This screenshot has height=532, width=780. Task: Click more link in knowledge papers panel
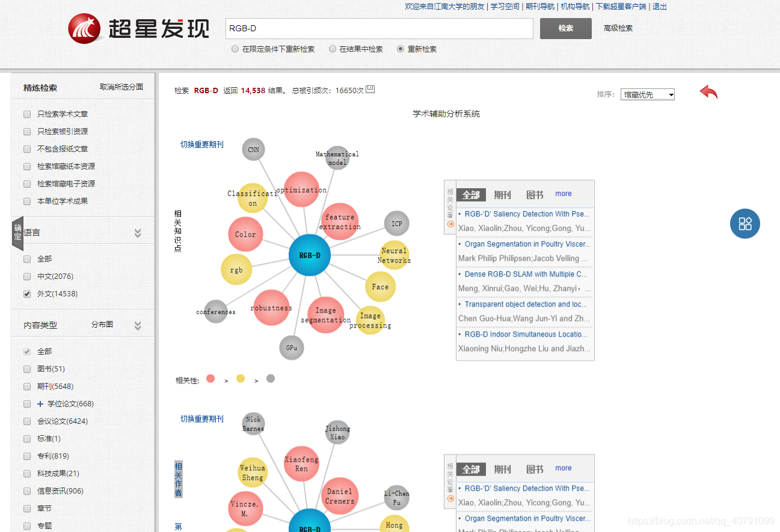[564, 194]
